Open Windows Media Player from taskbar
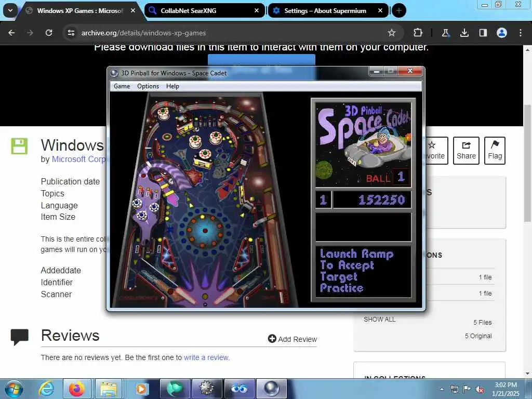The width and height of the screenshot is (532, 399). [x=141, y=389]
